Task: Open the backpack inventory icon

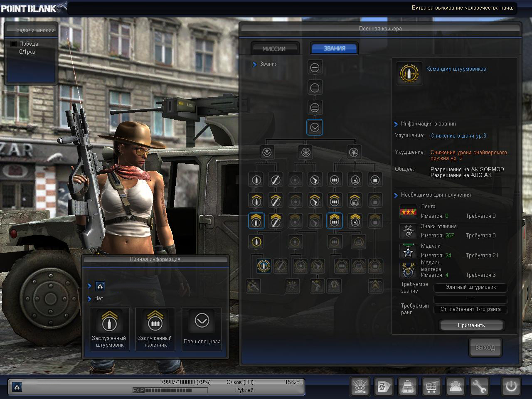Action: (408, 387)
